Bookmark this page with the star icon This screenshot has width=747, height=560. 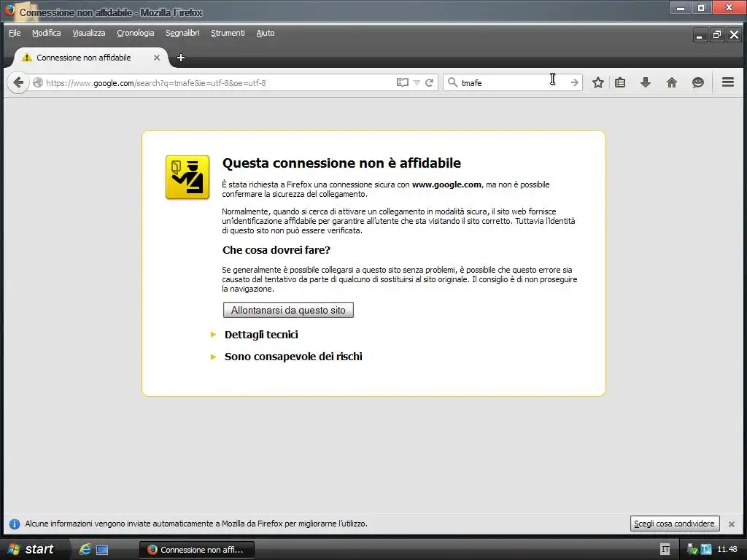point(598,83)
